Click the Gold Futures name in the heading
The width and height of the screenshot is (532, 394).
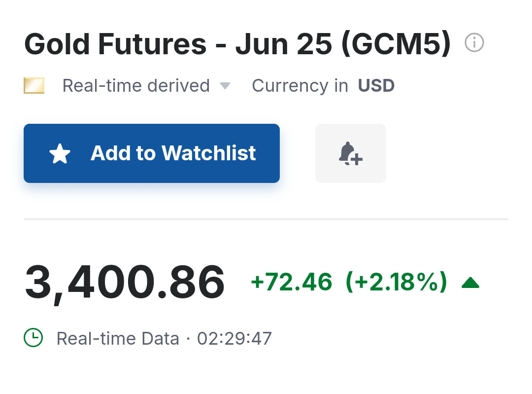pos(115,44)
